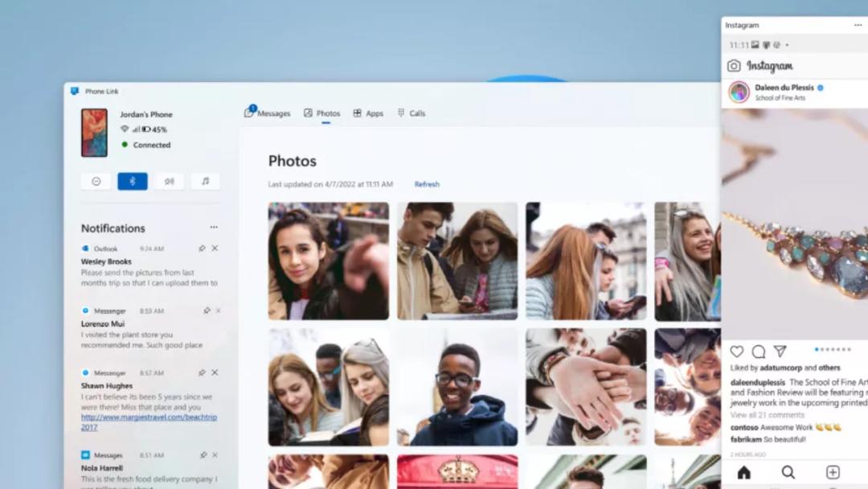
Task: Switch to the Messages tab
Action: coord(268,113)
